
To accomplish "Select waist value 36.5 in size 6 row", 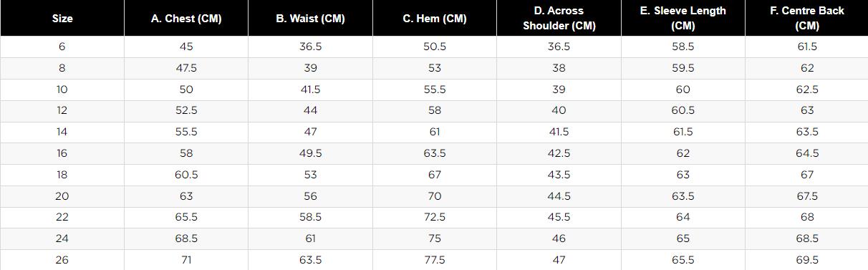I will pyautogui.click(x=310, y=47).
